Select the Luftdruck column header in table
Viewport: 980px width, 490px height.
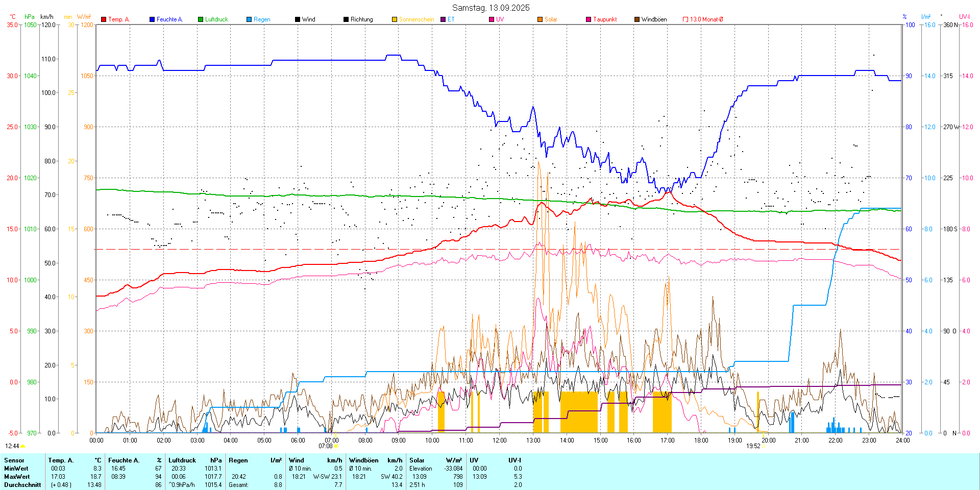[182, 460]
